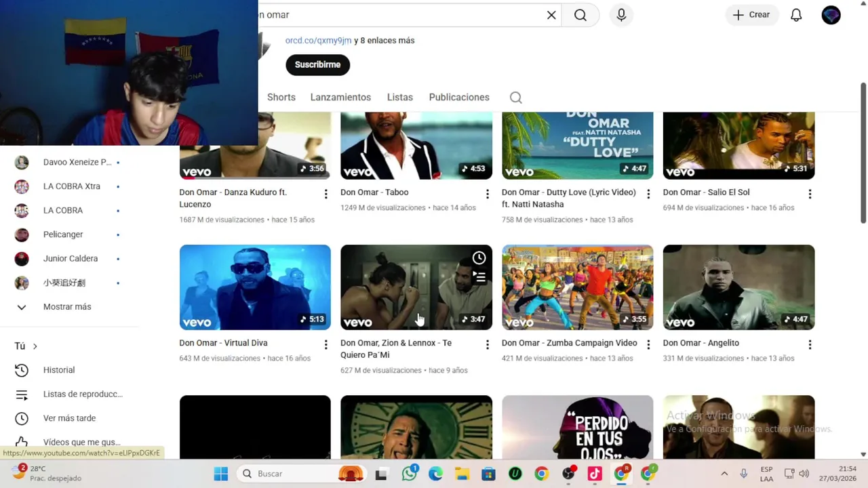Open Ver más tarde in sidebar
868x488 pixels.
(69, 418)
